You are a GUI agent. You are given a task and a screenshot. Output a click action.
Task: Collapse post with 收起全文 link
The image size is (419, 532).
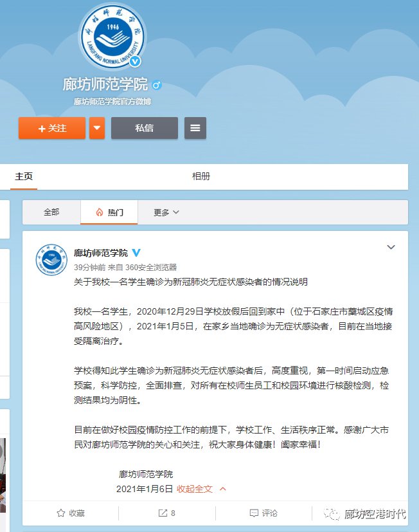[195, 489]
